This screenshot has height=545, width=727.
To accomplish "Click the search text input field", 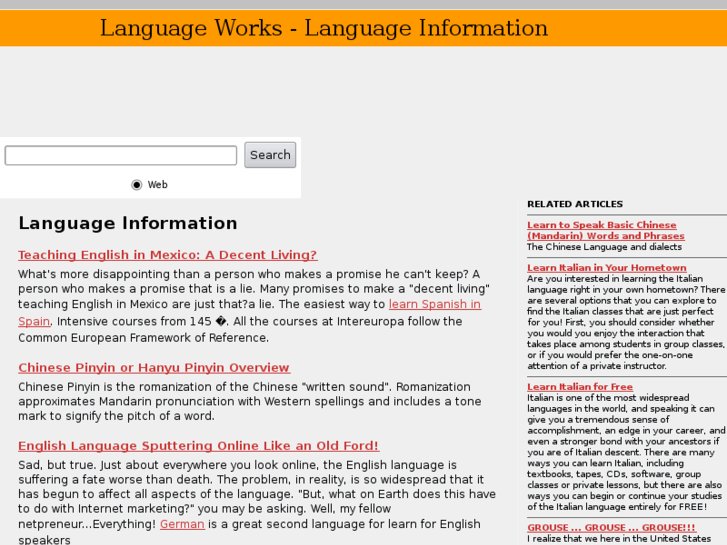I will point(121,155).
